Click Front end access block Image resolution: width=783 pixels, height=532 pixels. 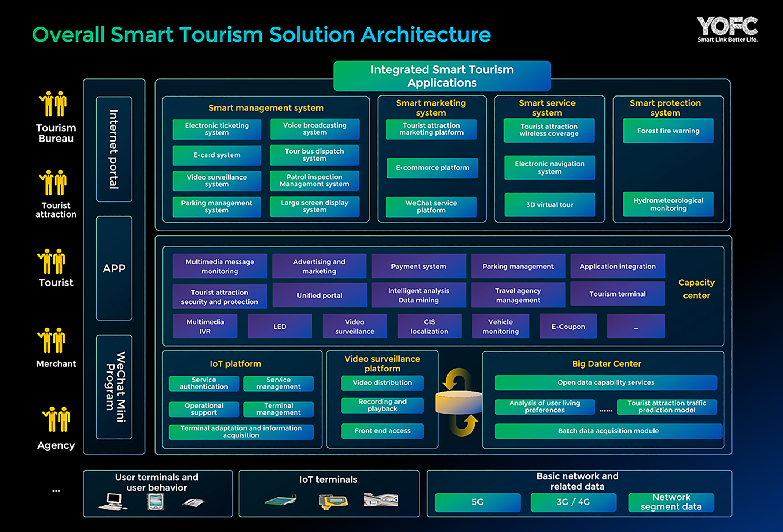pos(382,431)
